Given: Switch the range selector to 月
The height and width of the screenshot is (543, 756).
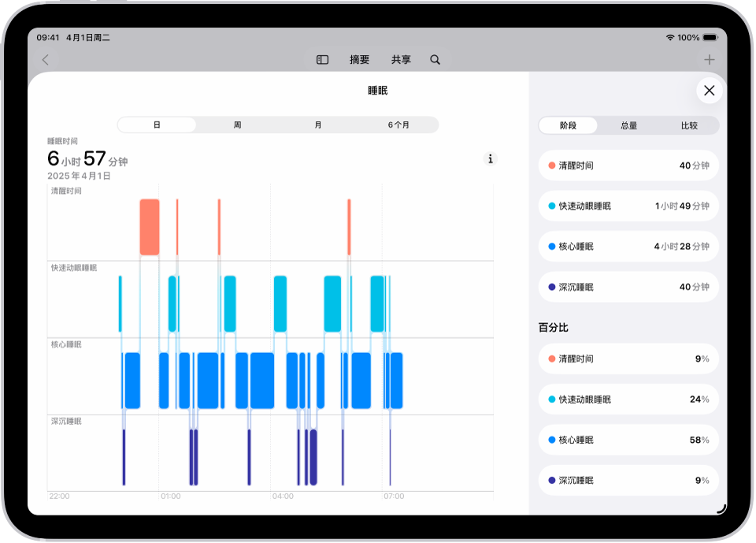Looking at the screenshot, I should click(x=317, y=125).
